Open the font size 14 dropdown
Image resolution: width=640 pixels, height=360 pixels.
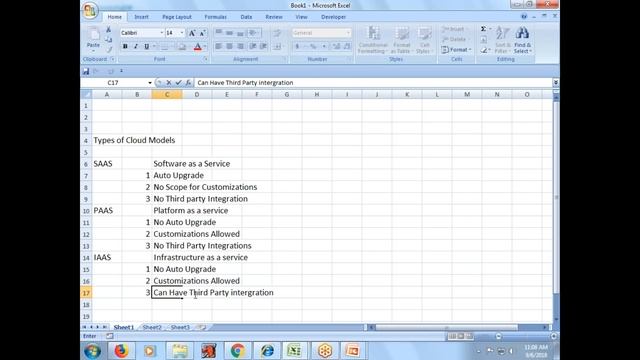[x=182, y=33]
